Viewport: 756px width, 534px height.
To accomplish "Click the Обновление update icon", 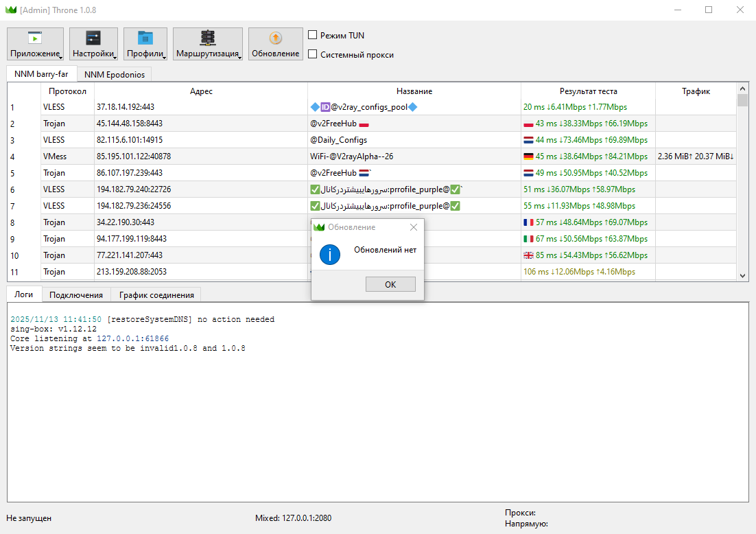I will click(x=275, y=38).
